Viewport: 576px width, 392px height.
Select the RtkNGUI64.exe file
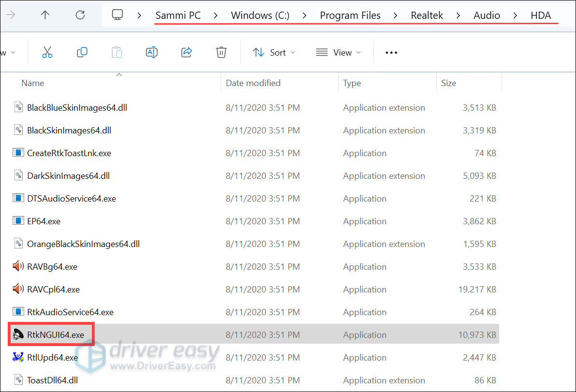55,334
